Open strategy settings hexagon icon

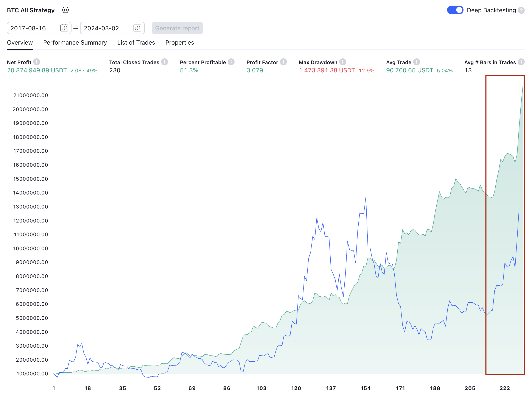point(65,10)
